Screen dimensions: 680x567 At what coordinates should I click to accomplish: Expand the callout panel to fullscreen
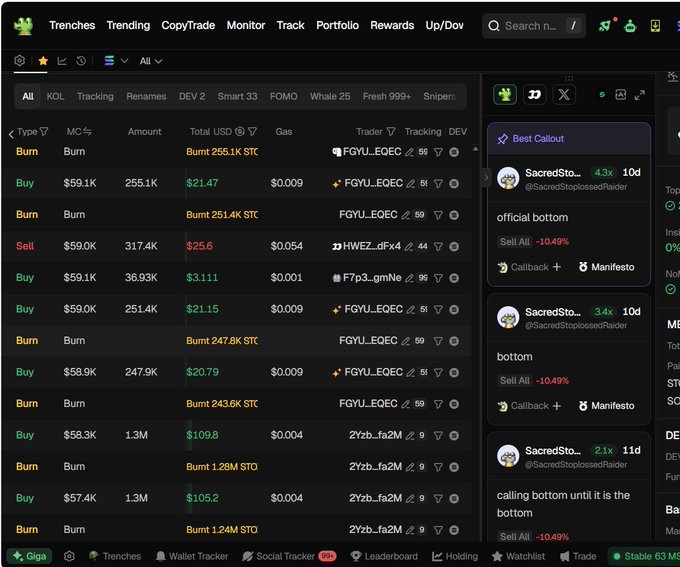639,95
